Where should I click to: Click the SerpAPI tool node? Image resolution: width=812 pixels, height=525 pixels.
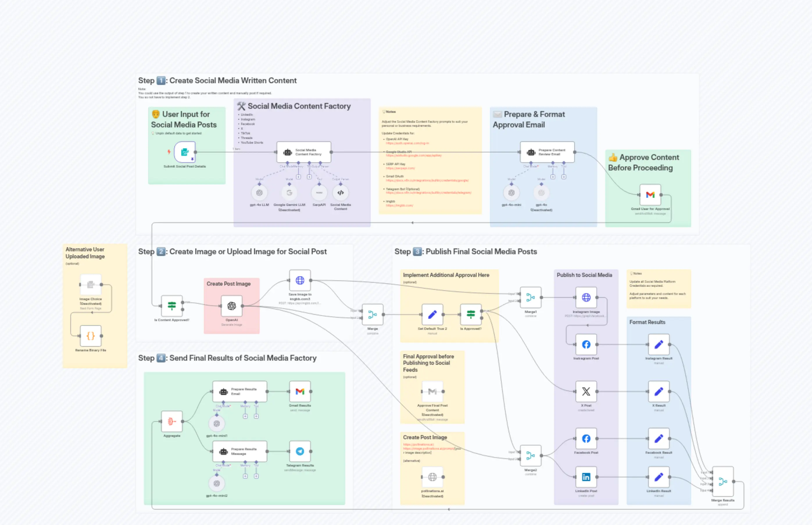[x=319, y=193]
